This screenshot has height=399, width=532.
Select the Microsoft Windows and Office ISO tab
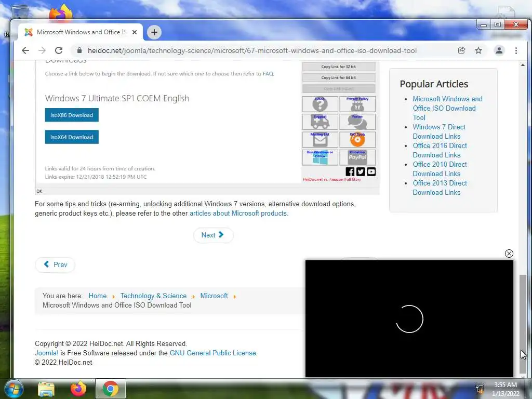[81, 32]
